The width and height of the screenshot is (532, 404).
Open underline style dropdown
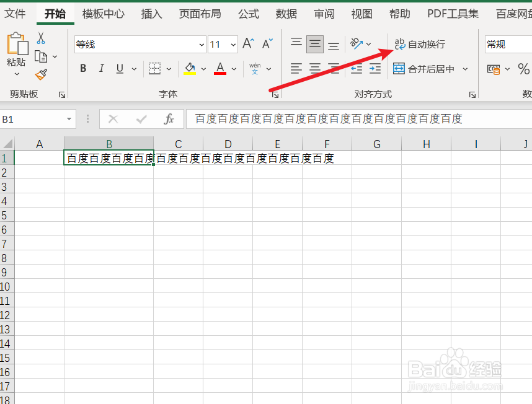coord(135,69)
